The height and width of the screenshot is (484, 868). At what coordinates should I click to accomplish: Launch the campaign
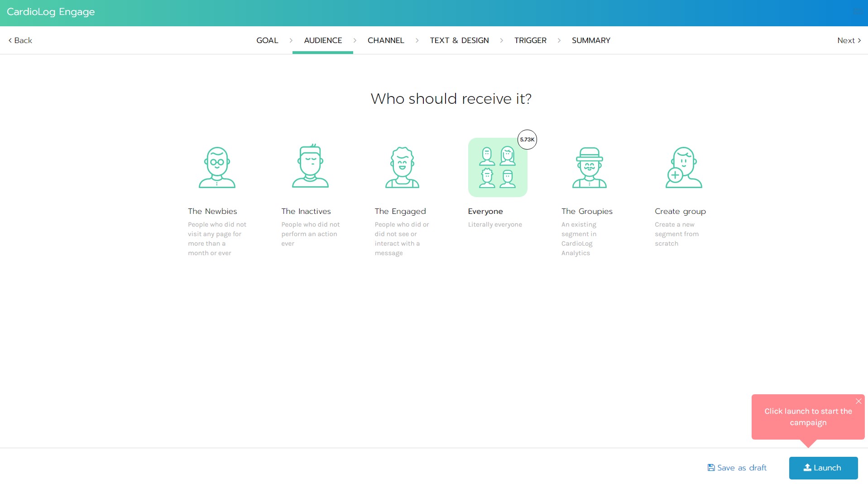tap(823, 468)
